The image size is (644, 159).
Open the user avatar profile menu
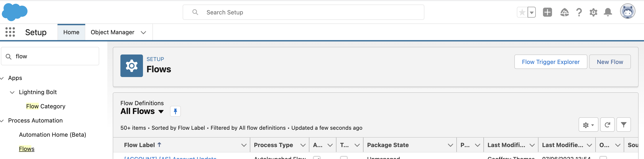tap(627, 11)
